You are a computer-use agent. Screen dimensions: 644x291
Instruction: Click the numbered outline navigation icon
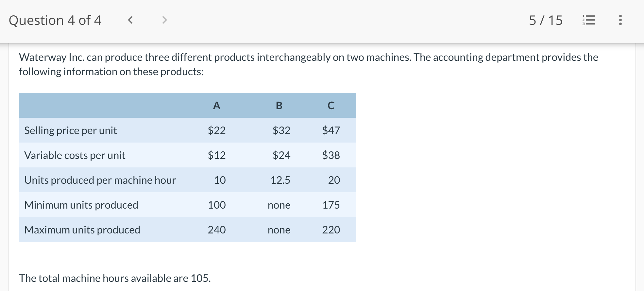tap(588, 20)
